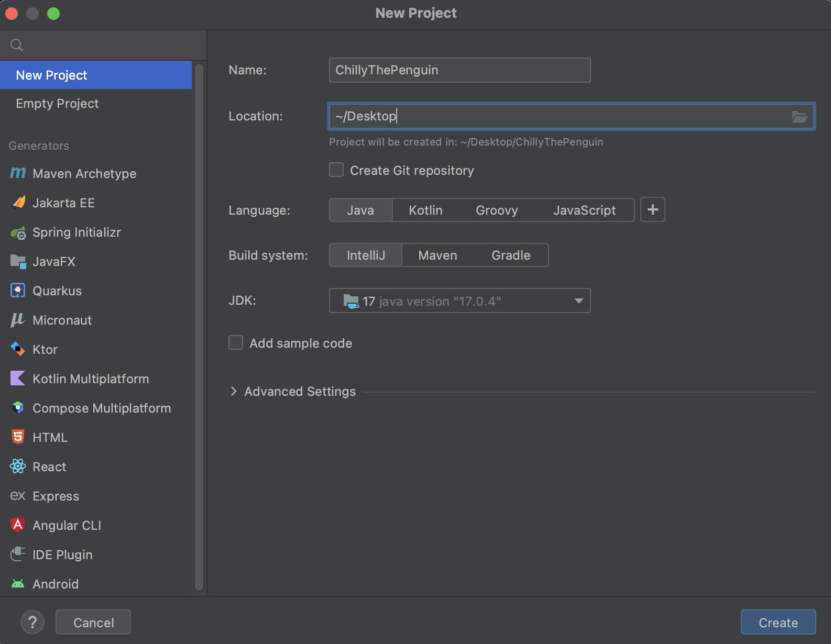The image size is (831, 644).
Task: Open folder browser for Location field
Action: pyautogui.click(x=800, y=116)
